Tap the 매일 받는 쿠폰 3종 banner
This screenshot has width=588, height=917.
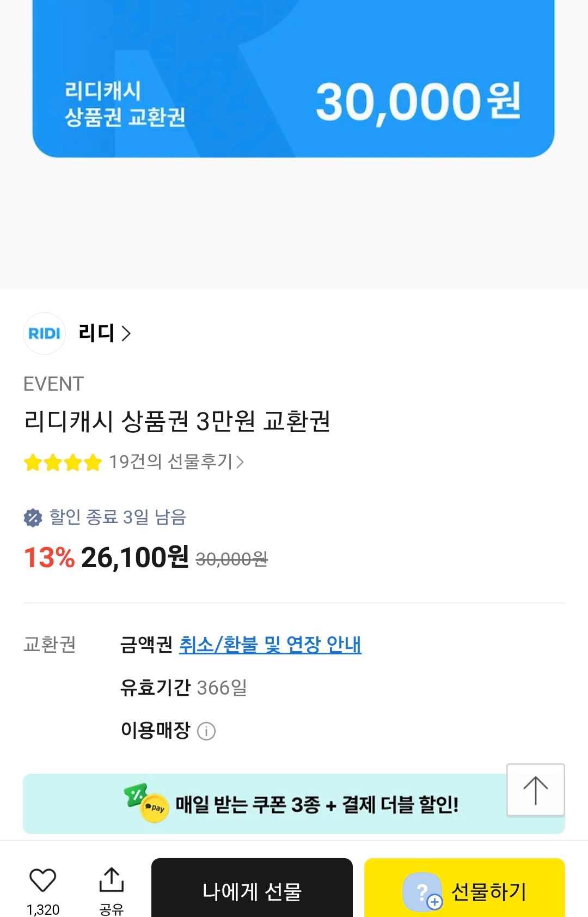[316, 804]
